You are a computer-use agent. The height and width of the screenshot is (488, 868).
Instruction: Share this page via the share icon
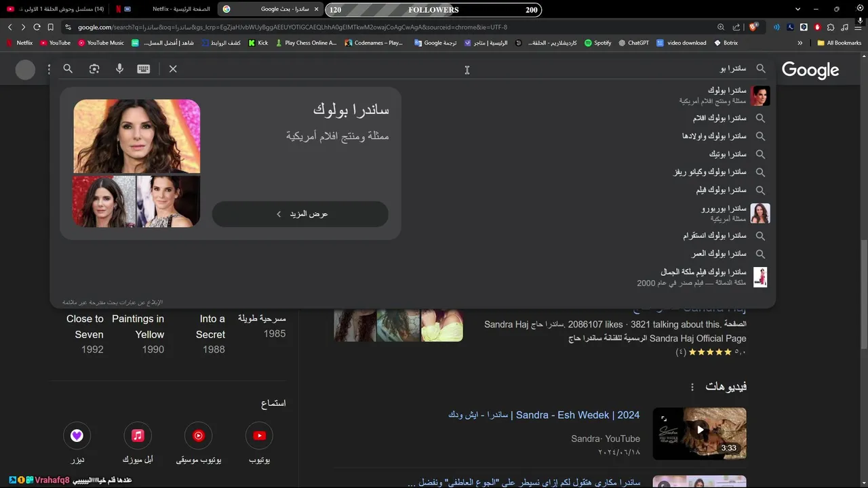[736, 27]
